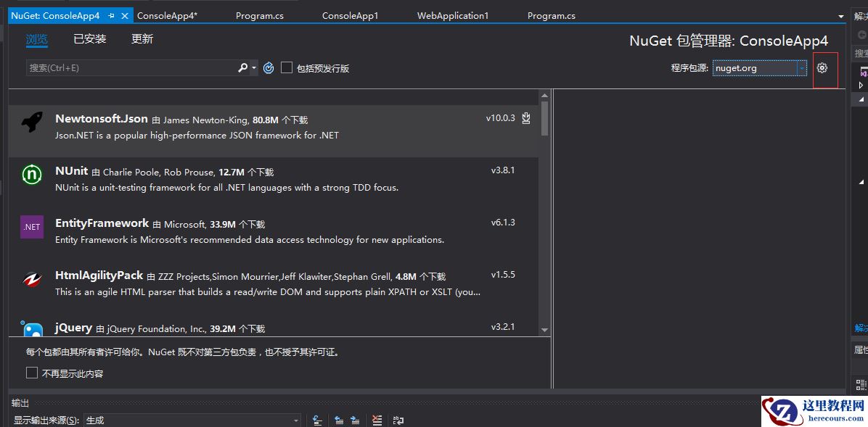Go to previous message in Output

pyautogui.click(x=339, y=420)
